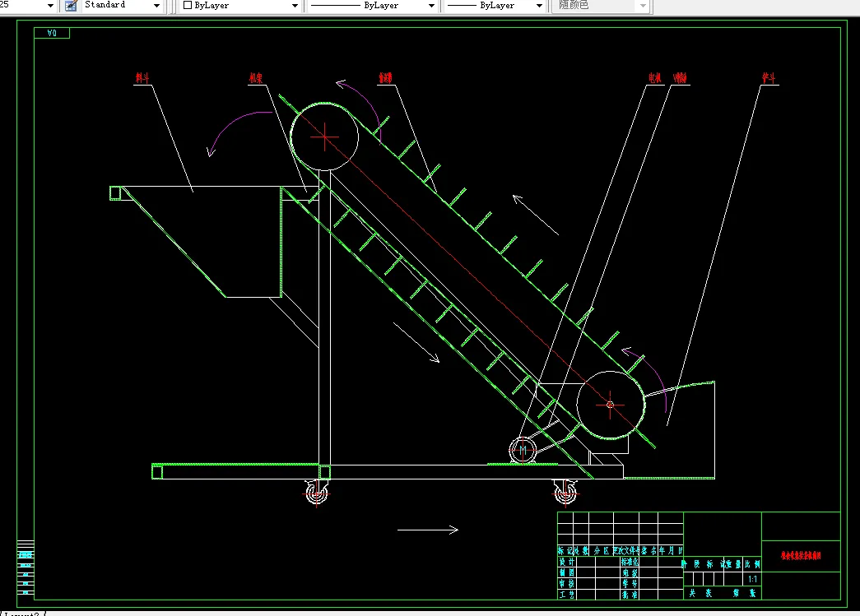860x616 pixels.
Task: Select the red 料斗 hopper label
Action: [142, 78]
